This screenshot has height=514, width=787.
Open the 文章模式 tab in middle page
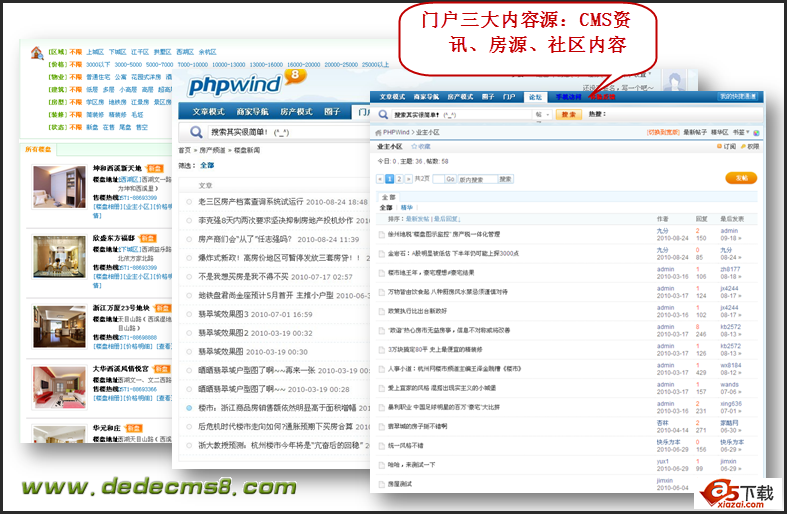[x=209, y=111]
